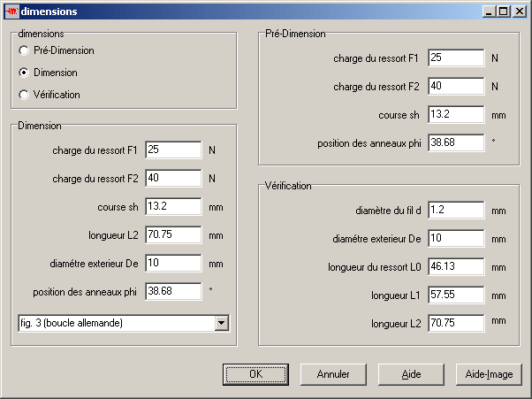Select the Pré-Dimension radio option
This screenshot has height=399, width=532.
(x=24, y=50)
